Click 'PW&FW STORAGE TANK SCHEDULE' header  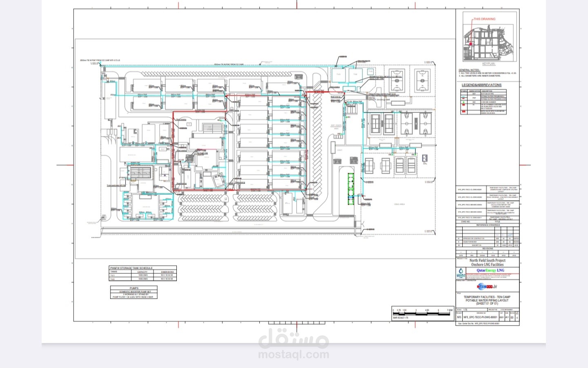coord(131,268)
